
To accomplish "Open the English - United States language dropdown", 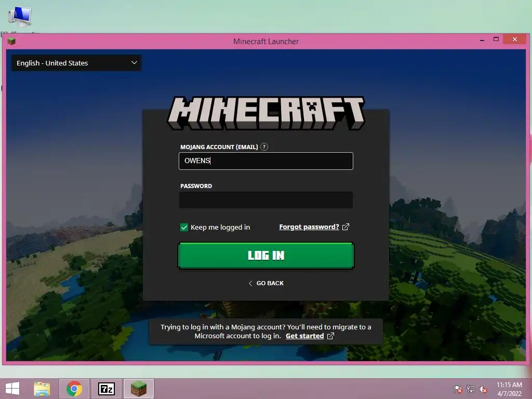I will (76, 63).
